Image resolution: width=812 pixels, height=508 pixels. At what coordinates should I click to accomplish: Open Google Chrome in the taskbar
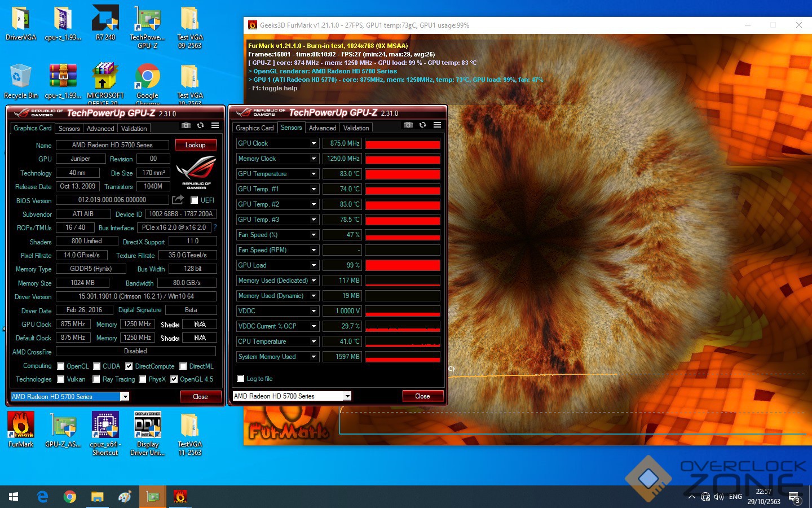point(70,497)
